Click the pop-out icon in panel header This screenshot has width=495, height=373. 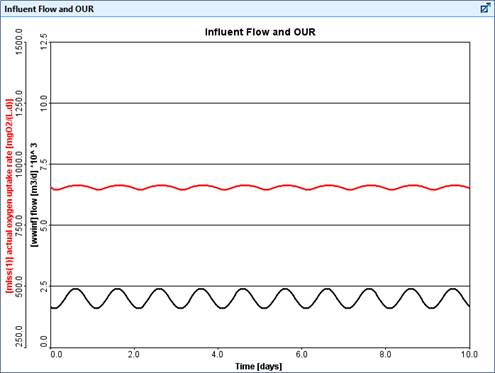coord(485,8)
